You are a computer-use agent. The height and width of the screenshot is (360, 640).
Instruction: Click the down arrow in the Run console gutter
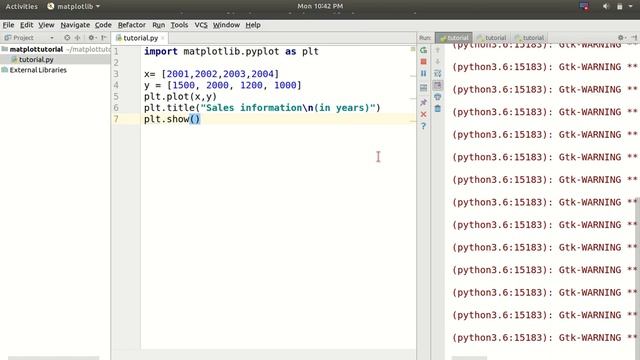tap(438, 62)
